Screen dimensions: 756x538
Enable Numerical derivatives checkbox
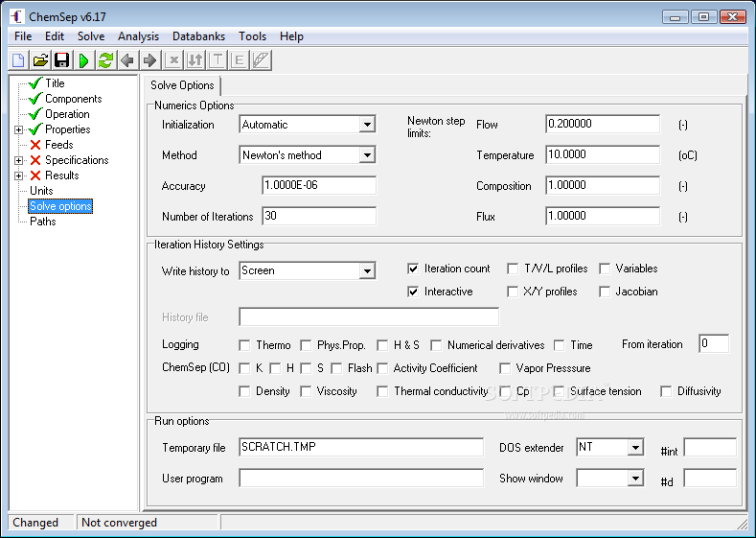436,345
